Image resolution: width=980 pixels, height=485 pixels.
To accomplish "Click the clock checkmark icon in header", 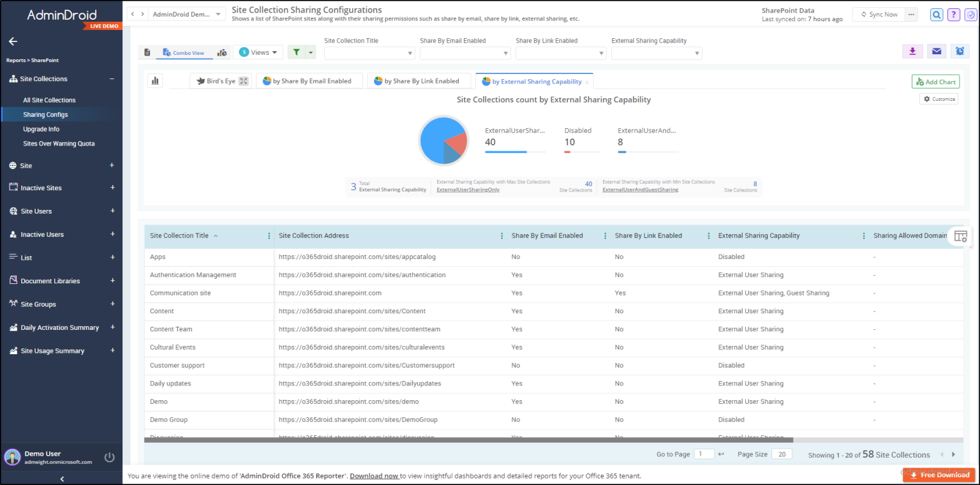I will point(970,15).
